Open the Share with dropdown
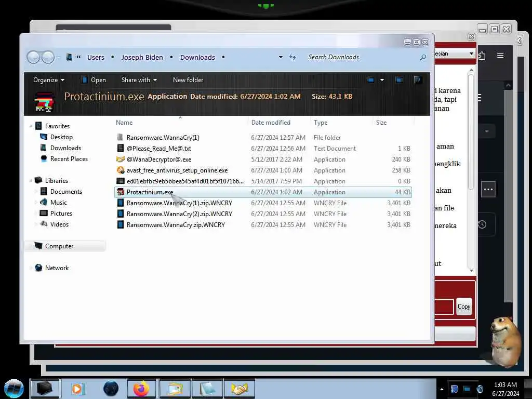532x399 pixels. [139, 79]
